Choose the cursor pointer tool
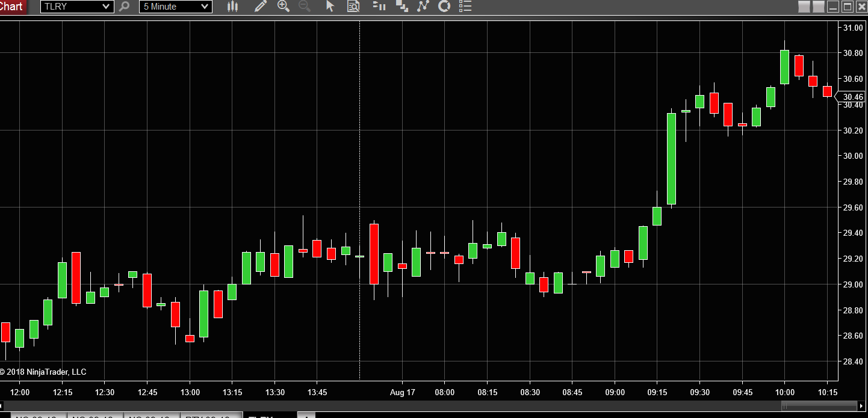The height and width of the screenshot is (418, 868). [329, 7]
